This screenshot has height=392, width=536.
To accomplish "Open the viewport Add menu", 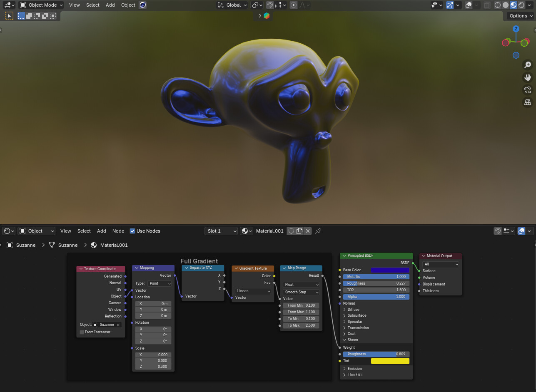I will (x=110, y=5).
